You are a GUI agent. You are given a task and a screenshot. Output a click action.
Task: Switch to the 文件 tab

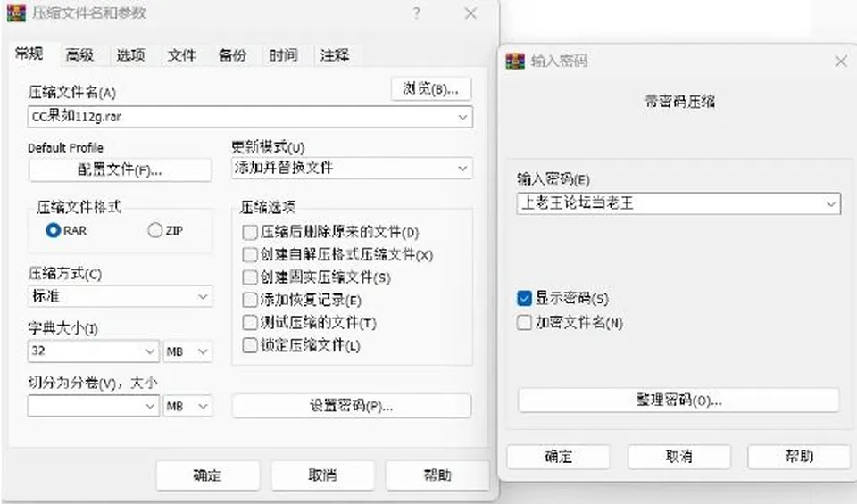(181, 55)
